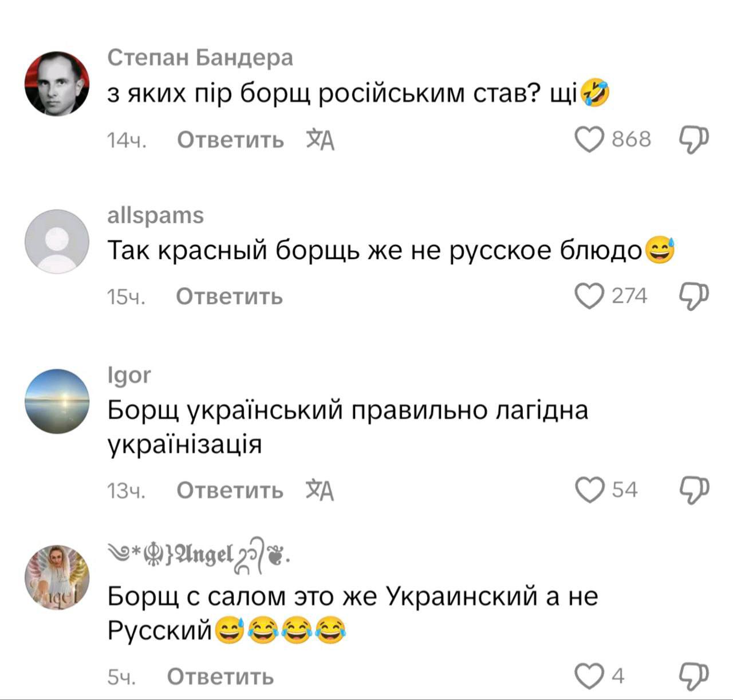Dislike the Angel comment about борщ с салом
This screenshot has width=733, height=700.
point(693,677)
